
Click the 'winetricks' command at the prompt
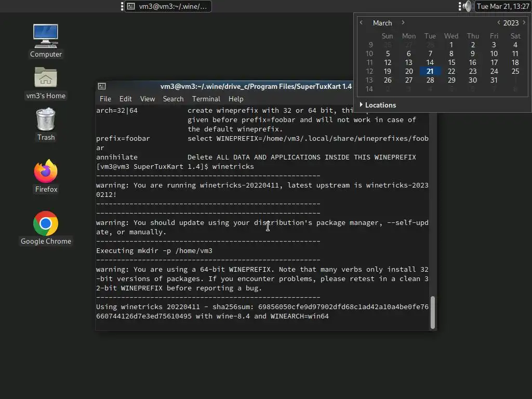pyautogui.click(x=233, y=167)
